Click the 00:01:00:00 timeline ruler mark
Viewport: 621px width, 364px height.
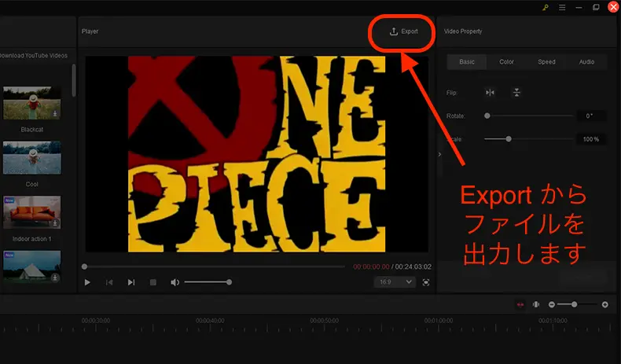pos(439,321)
